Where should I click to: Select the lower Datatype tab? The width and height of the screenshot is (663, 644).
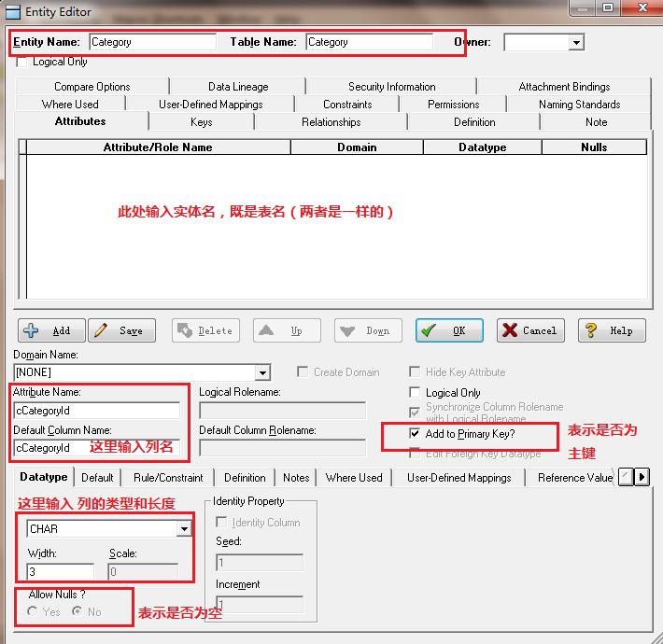44,477
